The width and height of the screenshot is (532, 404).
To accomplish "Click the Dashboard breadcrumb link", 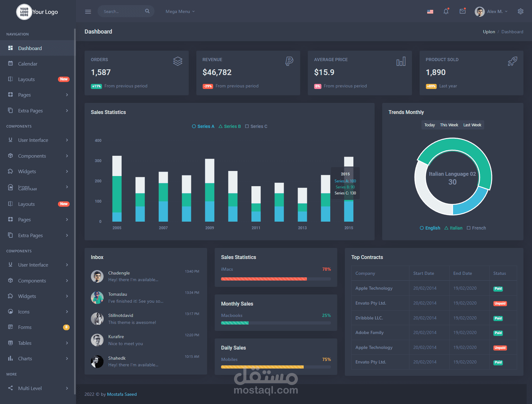I will [512, 32].
